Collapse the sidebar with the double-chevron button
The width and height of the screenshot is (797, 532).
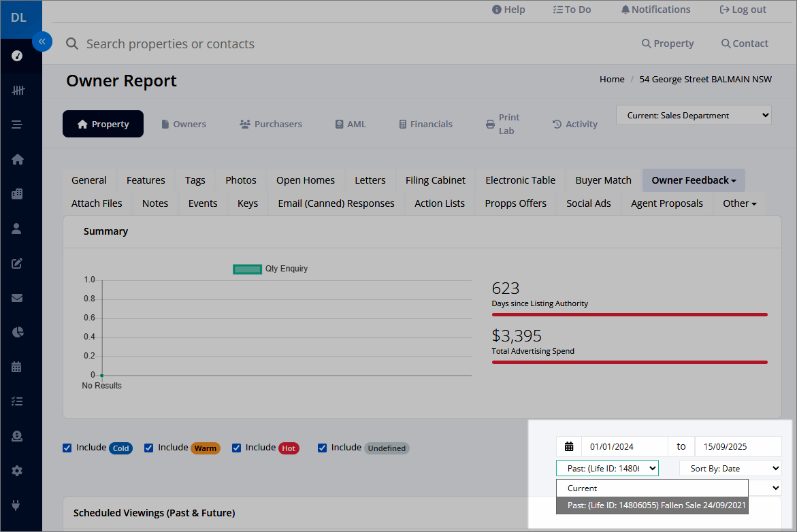pyautogui.click(x=42, y=41)
